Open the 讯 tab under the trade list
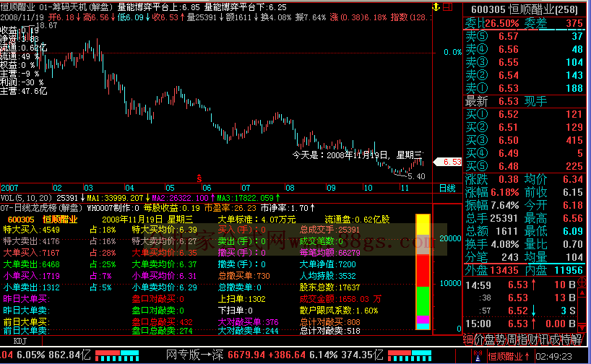 coord(545,340)
